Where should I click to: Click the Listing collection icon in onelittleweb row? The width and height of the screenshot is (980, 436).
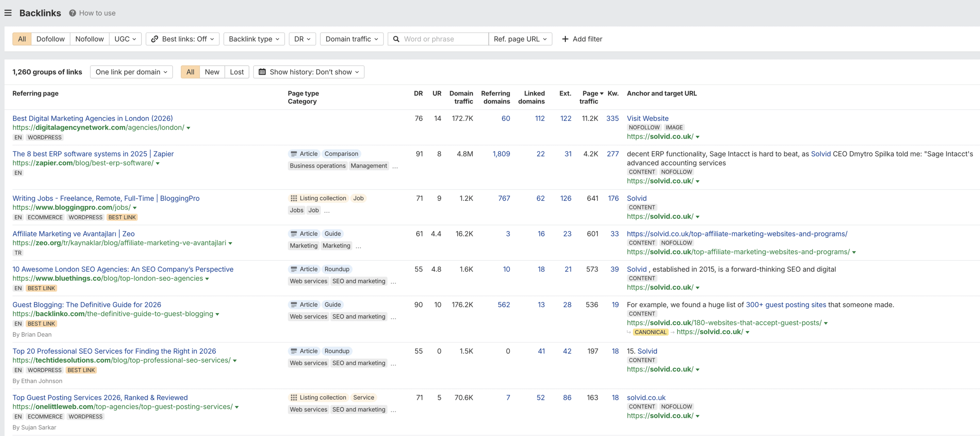click(x=294, y=398)
